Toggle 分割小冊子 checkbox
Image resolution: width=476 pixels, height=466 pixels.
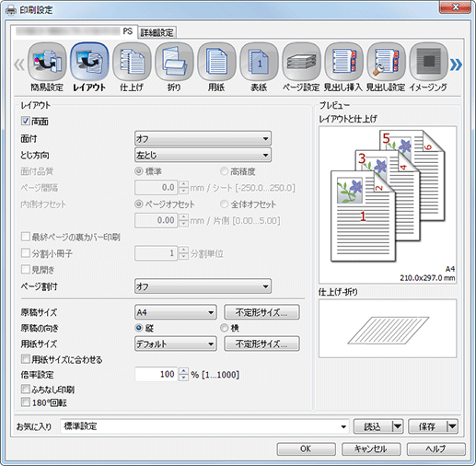[x=26, y=253]
